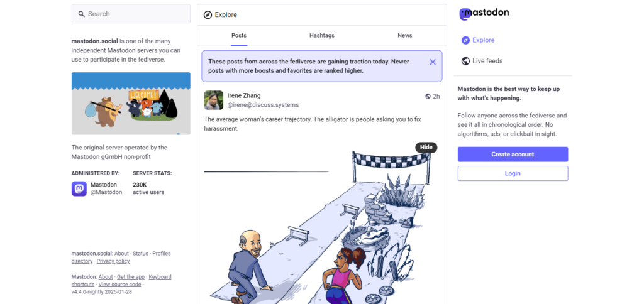Dismiss the trending posts notice banner

[433, 62]
